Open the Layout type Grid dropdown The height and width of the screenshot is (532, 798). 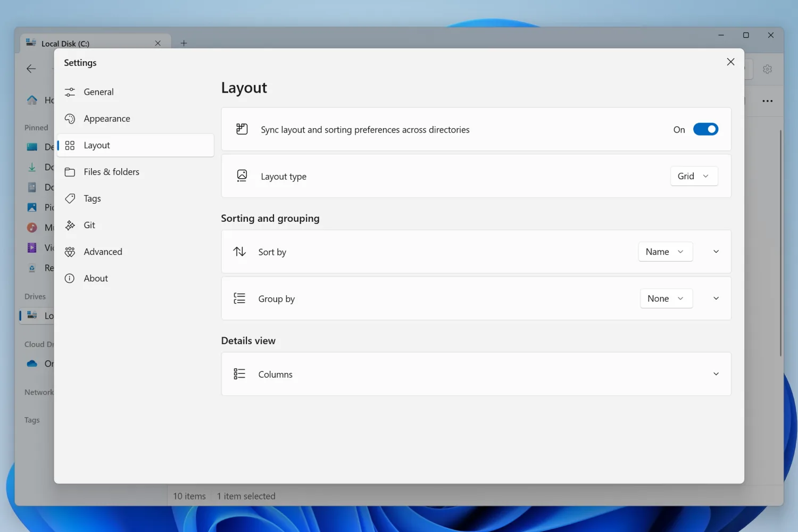[x=694, y=176]
